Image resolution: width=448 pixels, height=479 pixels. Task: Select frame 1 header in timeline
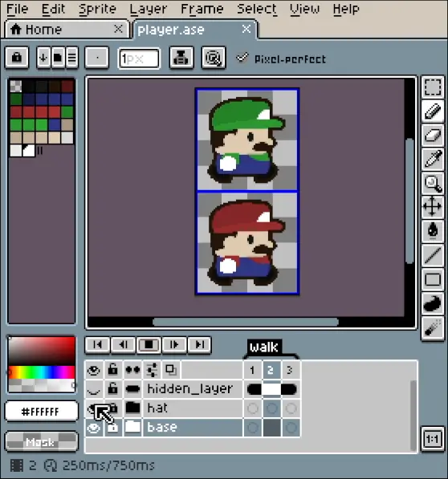point(252,370)
